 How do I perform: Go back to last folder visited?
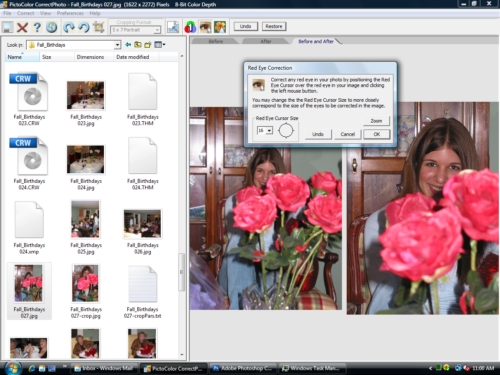tap(128, 45)
